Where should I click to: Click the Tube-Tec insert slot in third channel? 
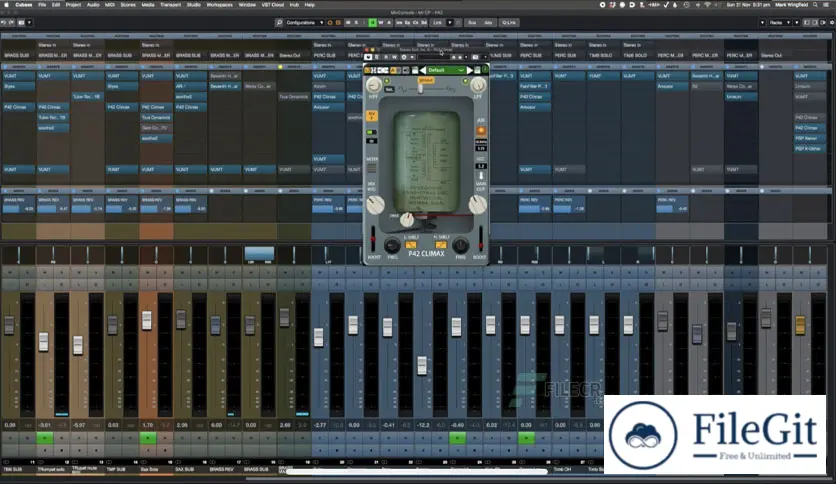pyautogui.click(x=86, y=96)
